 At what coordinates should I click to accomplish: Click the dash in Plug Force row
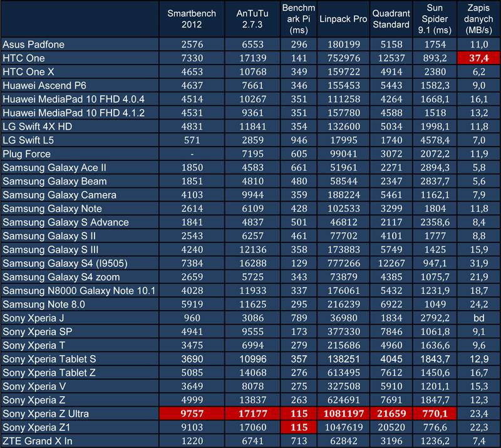coord(192,154)
